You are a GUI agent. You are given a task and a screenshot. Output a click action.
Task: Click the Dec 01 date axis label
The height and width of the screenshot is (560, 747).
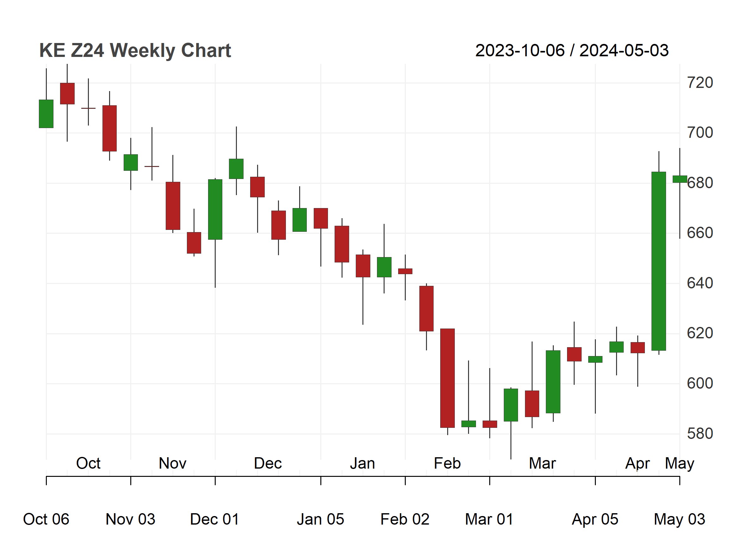215,519
